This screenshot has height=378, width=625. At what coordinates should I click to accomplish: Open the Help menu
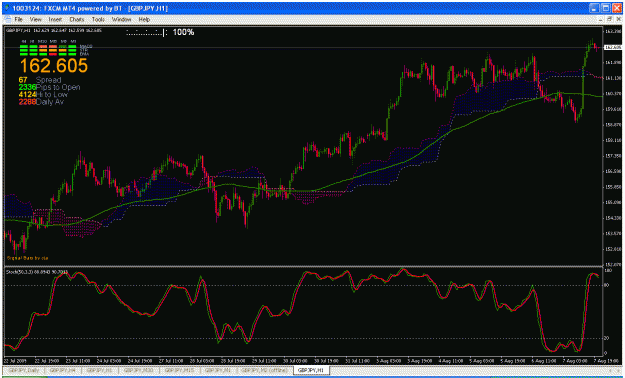click(144, 19)
